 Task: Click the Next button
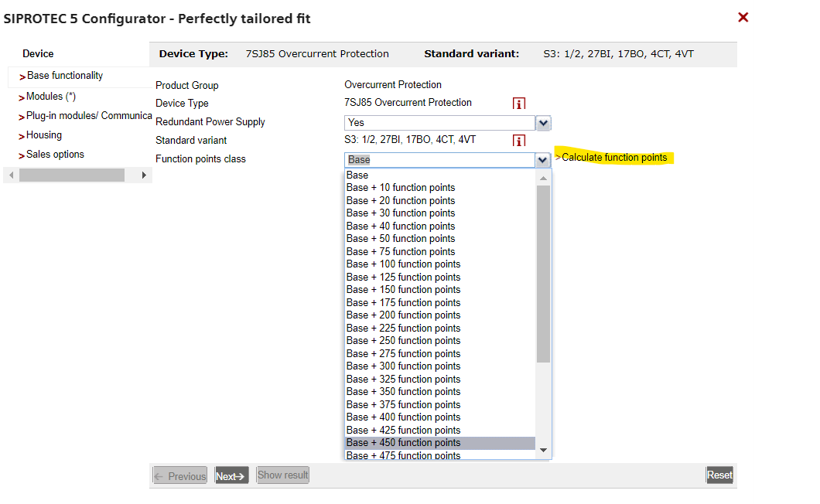pyautogui.click(x=231, y=475)
